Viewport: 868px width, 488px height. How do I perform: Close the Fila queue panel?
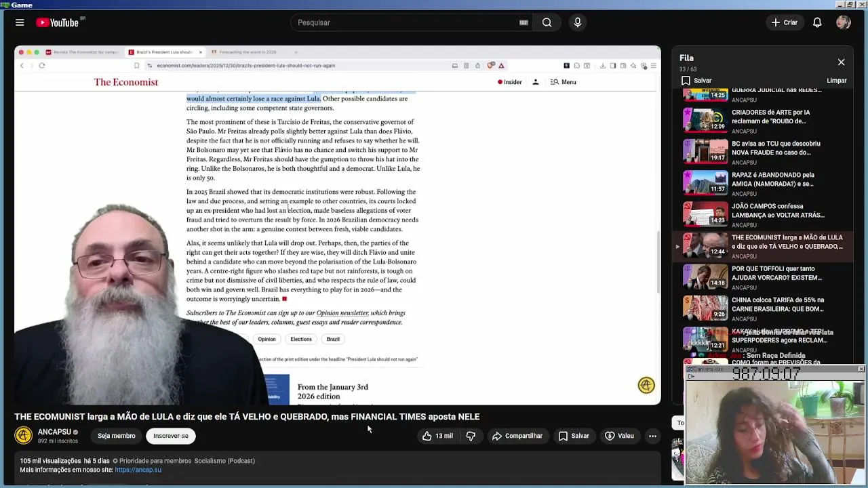coord(841,62)
